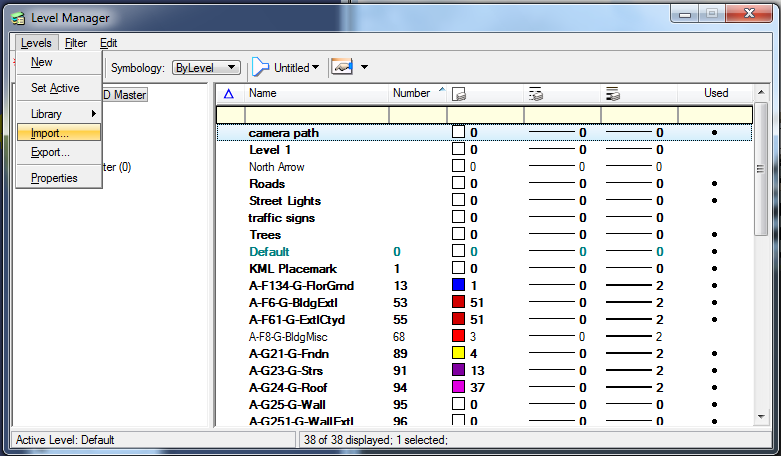Select the 'Level 1' level name
Viewport: 781px width, 456px height.
269,150
